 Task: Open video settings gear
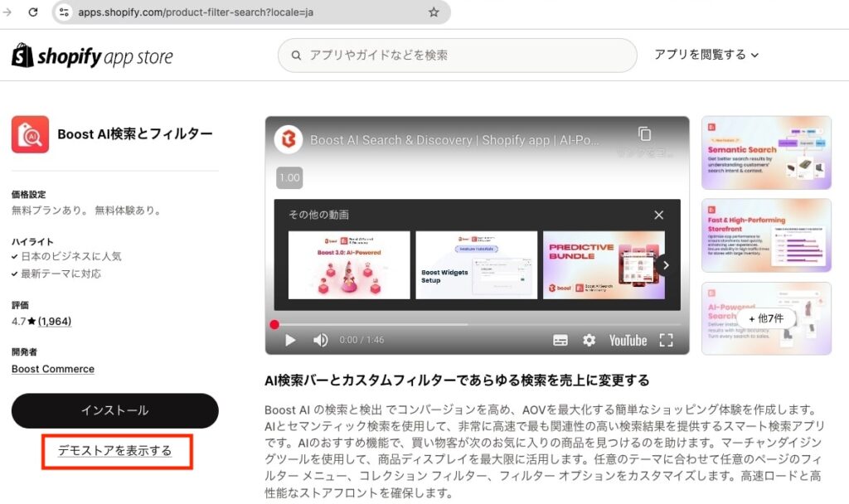[x=589, y=340]
